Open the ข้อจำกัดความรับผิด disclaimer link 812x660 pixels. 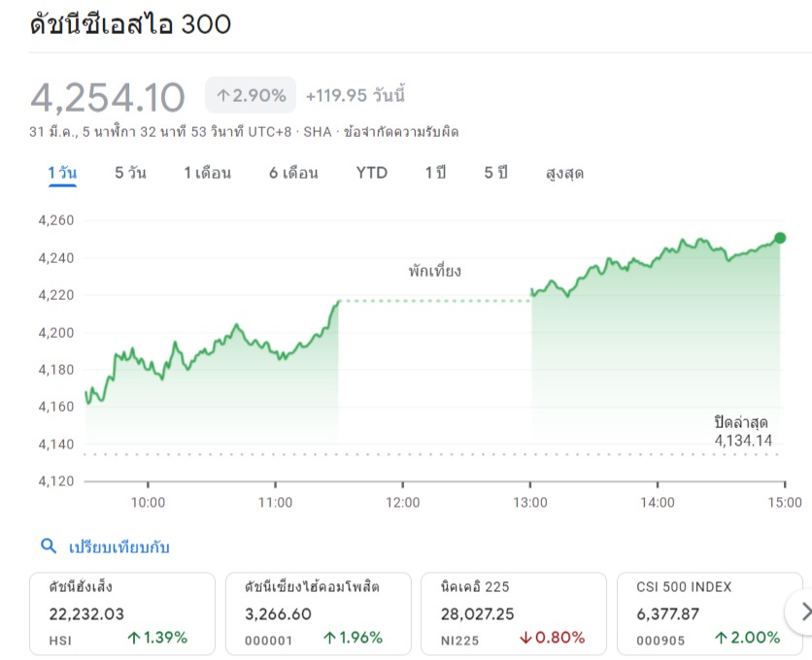(401, 132)
